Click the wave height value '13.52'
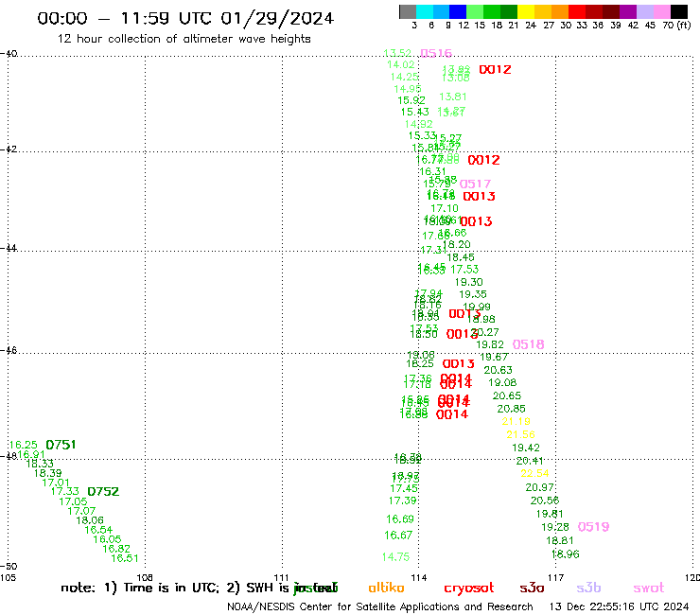 pyautogui.click(x=397, y=53)
